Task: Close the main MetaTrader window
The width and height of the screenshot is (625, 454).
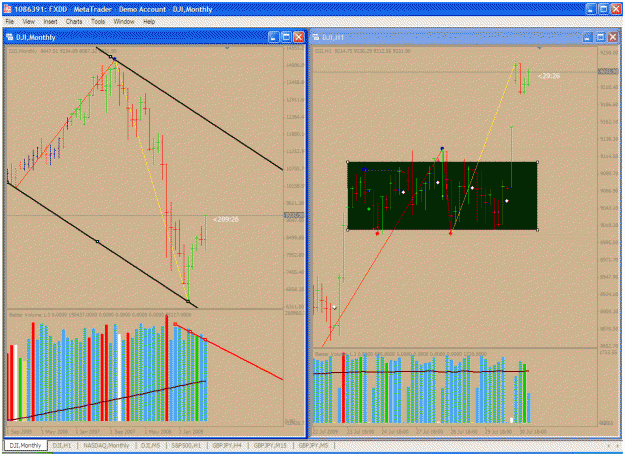Action: (616, 9)
